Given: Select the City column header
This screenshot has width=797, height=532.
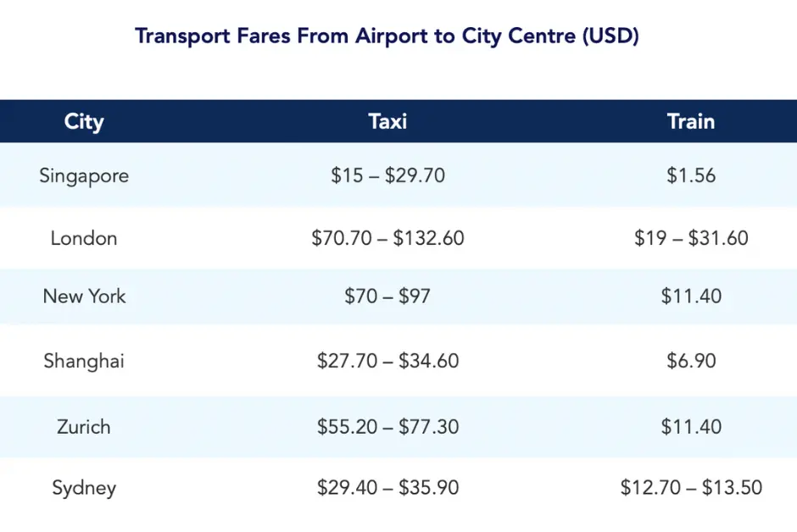Looking at the screenshot, I should (84, 121).
